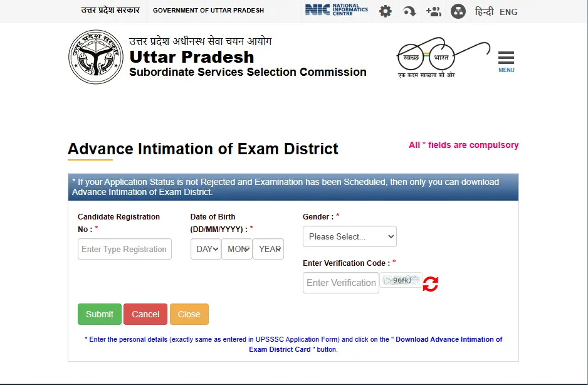Refresh the captcha with the red arrows icon
The width and height of the screenshot is (588, 385).
(430, 283)
